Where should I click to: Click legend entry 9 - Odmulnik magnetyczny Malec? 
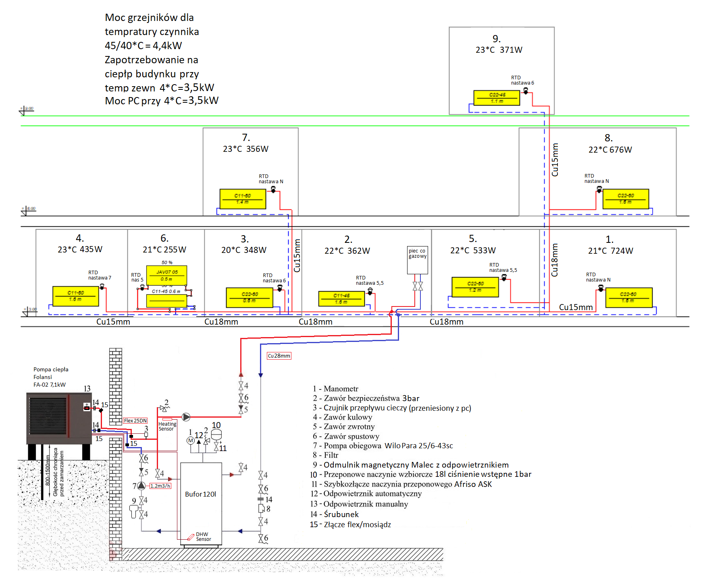(411, 465)
